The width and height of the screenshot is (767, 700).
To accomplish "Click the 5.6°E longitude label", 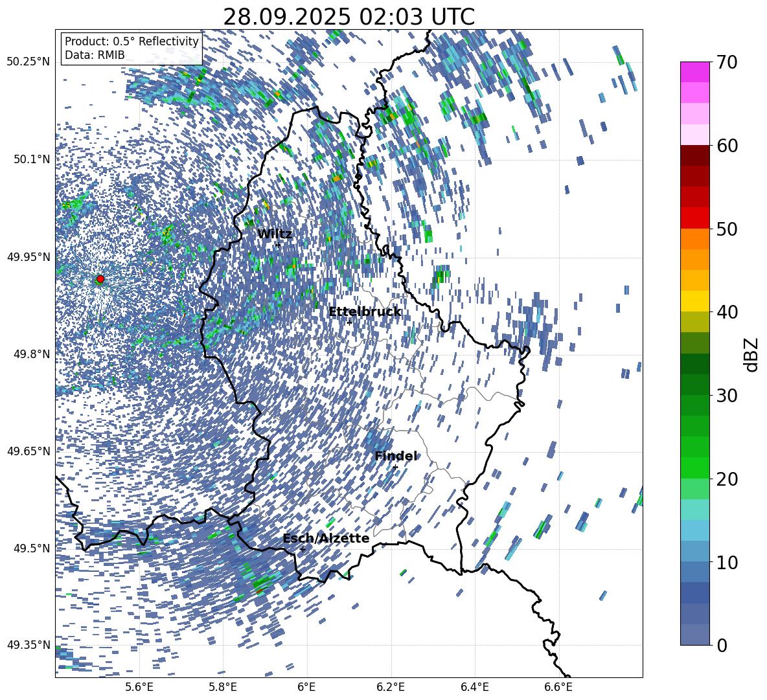I will pyautogui.click(x=139, y=687).
